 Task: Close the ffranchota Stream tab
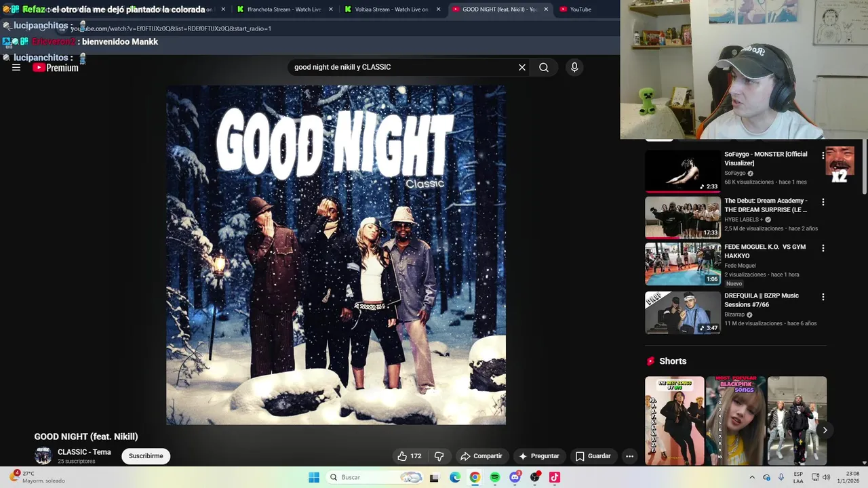(x=331, y=9)
